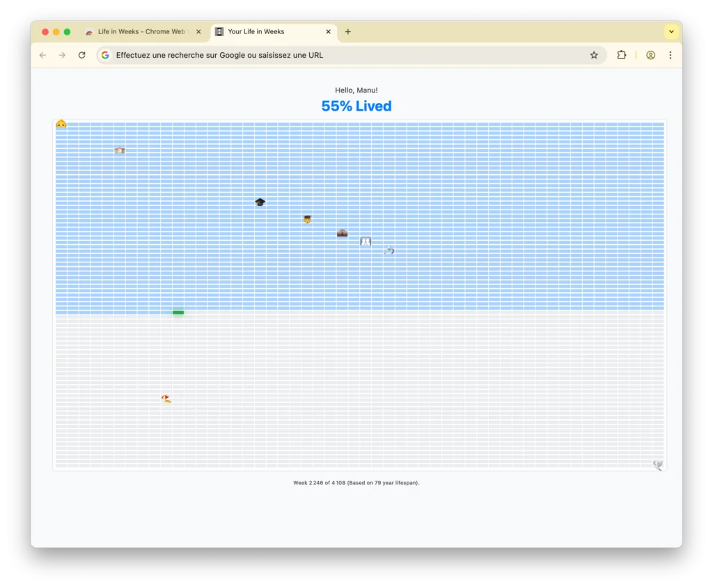Image resolution: width=713 pixels, height=588 pixels.
Task: Bookmark this page with the star icon
Action: (594, 55)
